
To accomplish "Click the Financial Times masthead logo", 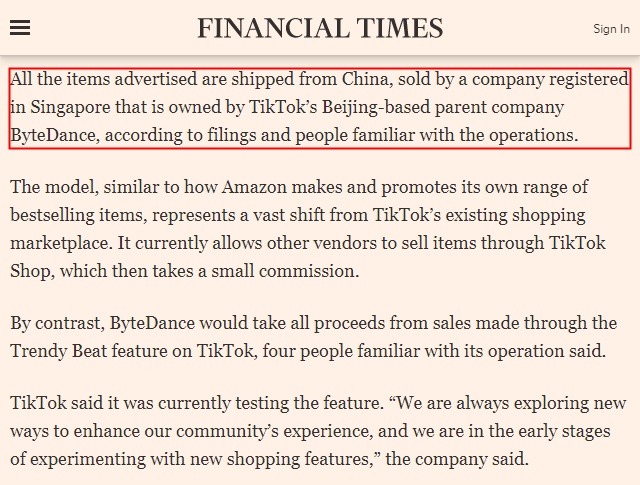I will (320, 28).
